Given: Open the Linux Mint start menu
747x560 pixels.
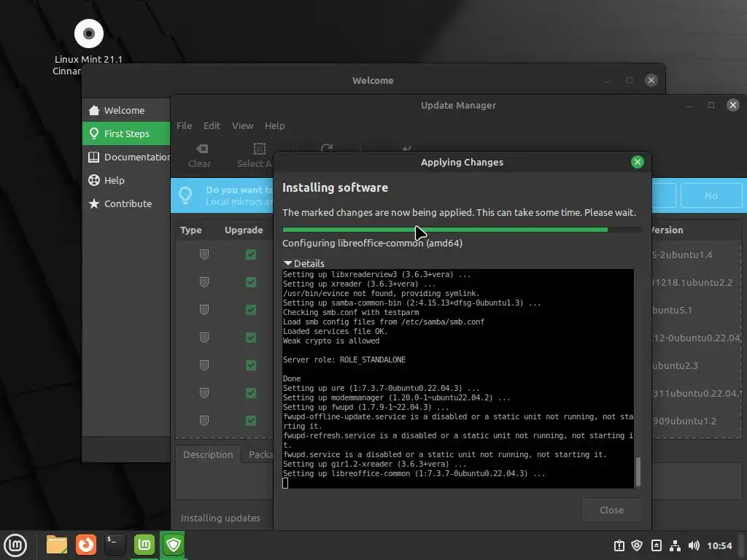Looking at the screenshot, I should pos(15,545).
